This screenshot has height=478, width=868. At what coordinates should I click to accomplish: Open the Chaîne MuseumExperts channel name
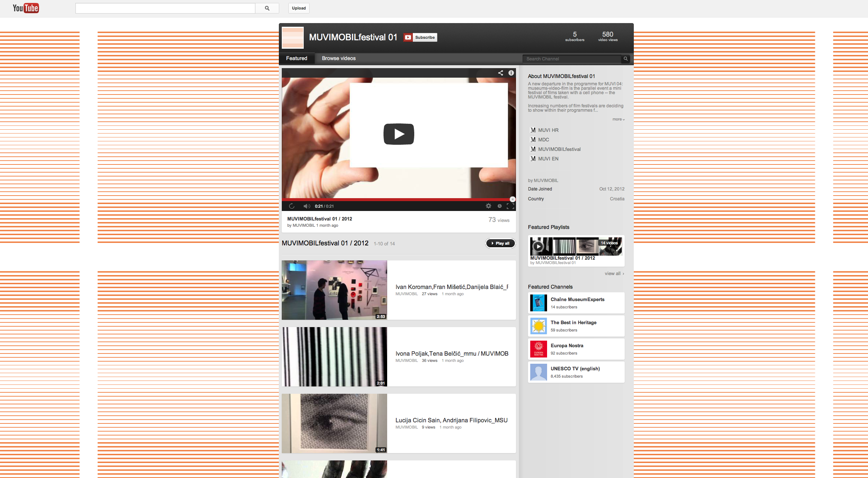tap(577, 299)
